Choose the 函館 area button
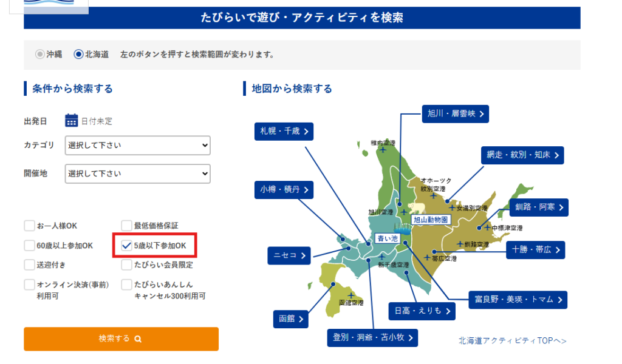The height and width of the screenshot is (364, 622). (291, 319)
